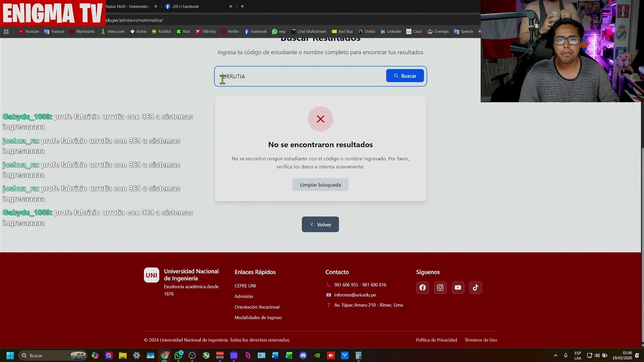Screen dimensions: 644x362
Task: Show hidden system tray icons
Action: tap(555, 355)
